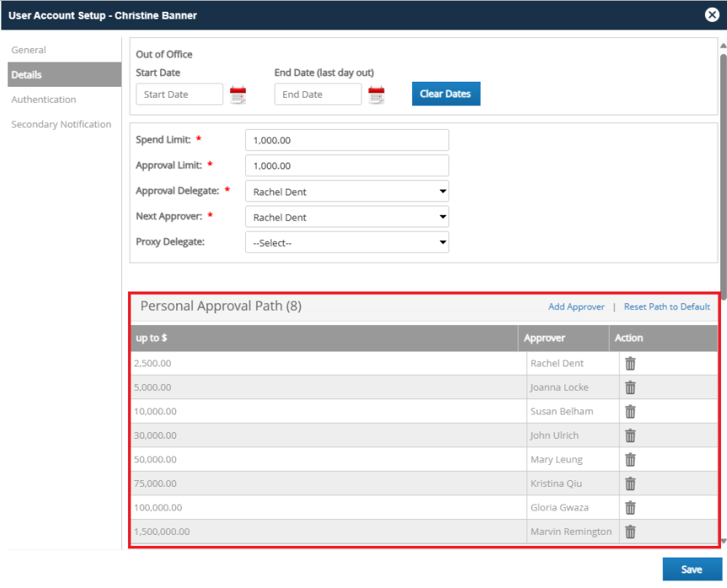
Task: Click the Clear Dates button
Action: point(446,94)
